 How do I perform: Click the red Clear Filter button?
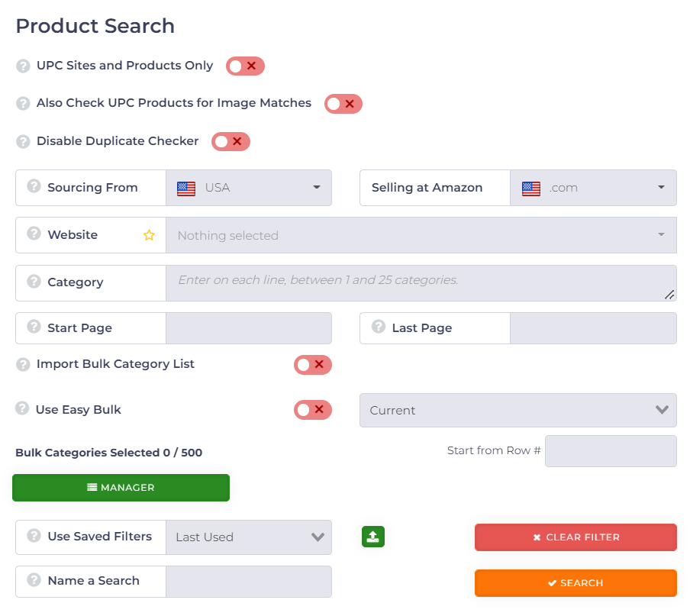[x=576, y=537]
